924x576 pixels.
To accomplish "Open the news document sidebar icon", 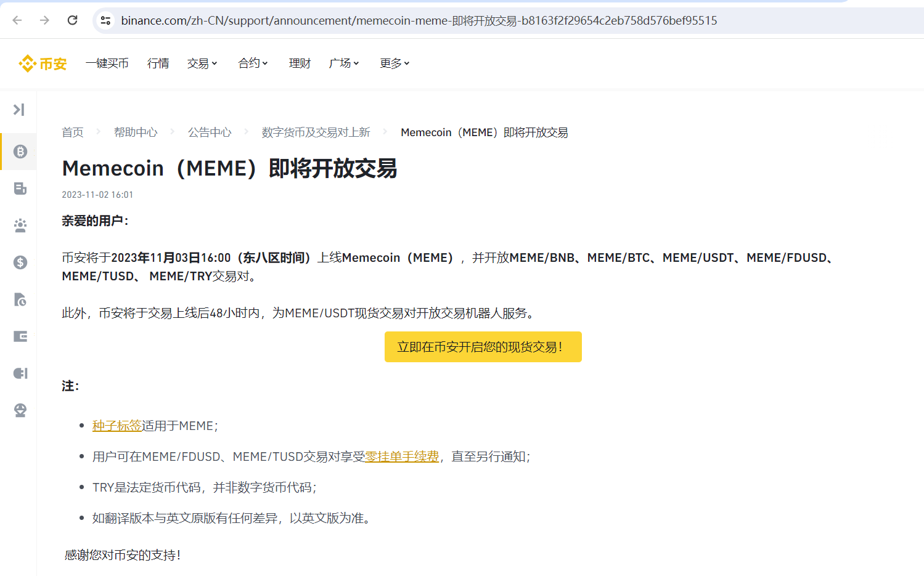I will point(20,189).
